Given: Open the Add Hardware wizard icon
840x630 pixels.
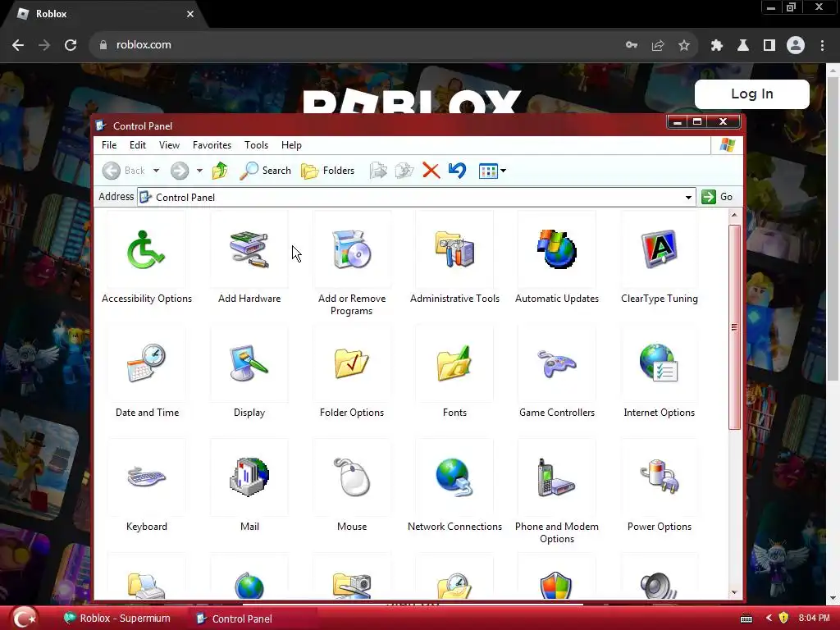Looking at the screenshot, I should point(249,250).
